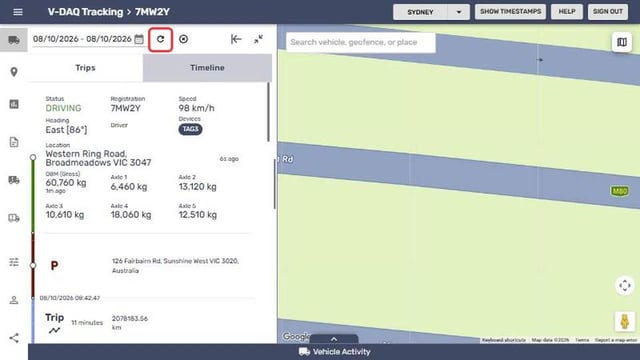
Task: Click SHOW TIMESTAMPS button
Action: click(x=510, y=11)
